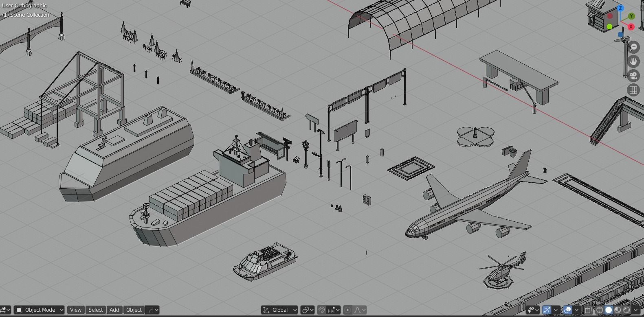Click the X axis on navigation gizmo

click(631, 27)
